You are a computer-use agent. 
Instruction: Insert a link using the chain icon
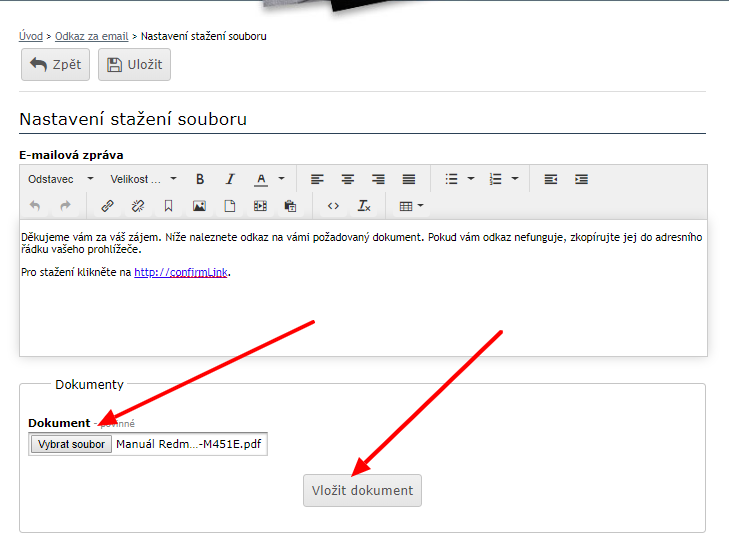tap(107, 206)
